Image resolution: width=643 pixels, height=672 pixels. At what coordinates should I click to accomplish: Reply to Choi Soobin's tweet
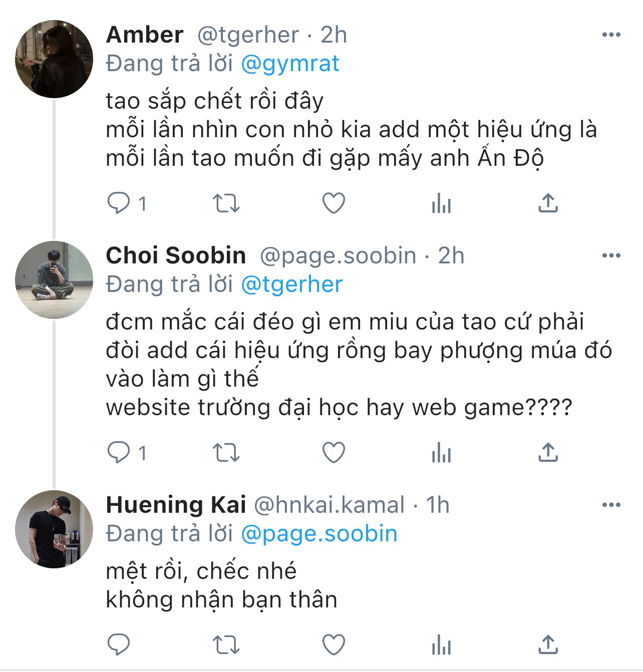point(119,453)
